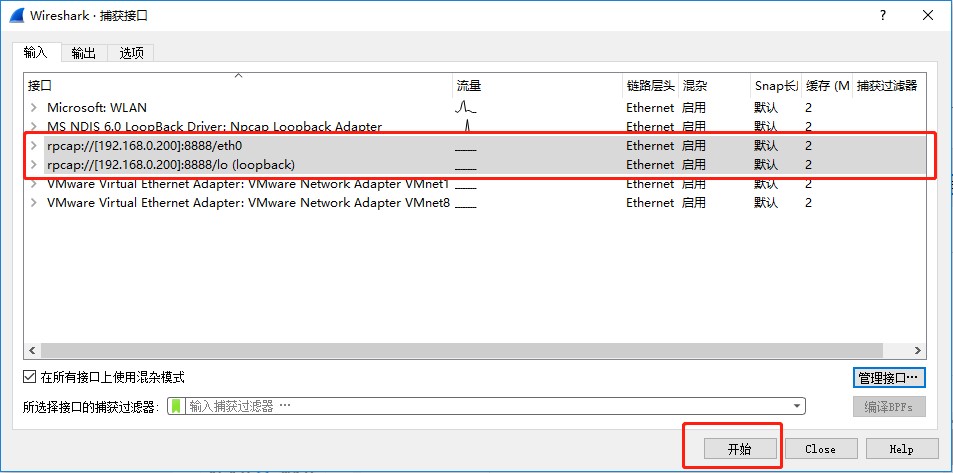Open the capture filter dropdown arrow
Image resolution: width=953 pixels, height=473 pixels.
tap(797, 406)
